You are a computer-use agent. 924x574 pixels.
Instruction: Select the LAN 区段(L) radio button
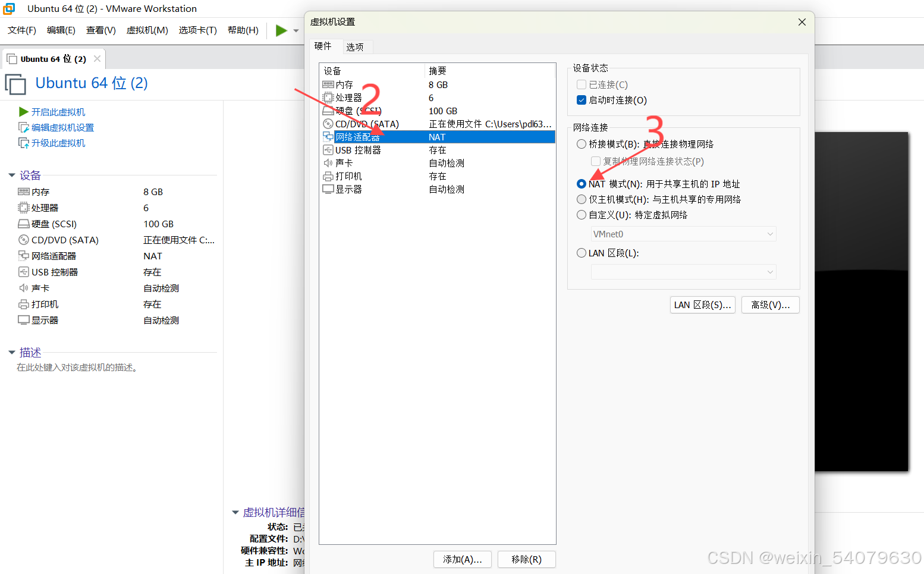(582, 253)
